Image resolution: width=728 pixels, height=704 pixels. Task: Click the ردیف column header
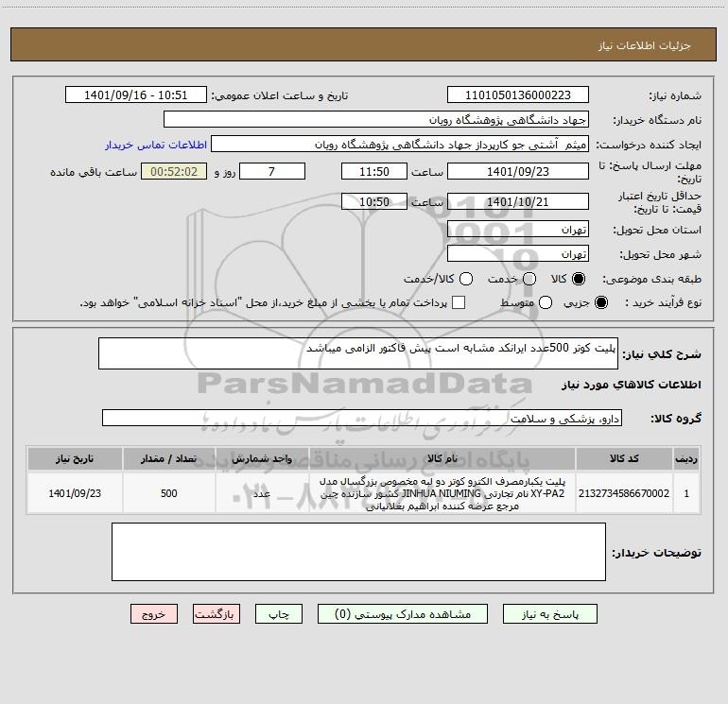click(x=686, y=458)
